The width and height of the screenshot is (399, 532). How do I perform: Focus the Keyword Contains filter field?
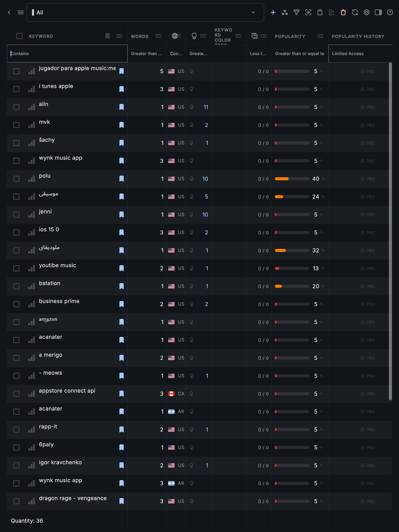67,54
